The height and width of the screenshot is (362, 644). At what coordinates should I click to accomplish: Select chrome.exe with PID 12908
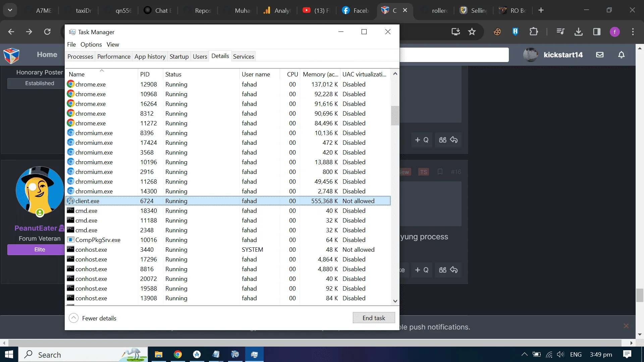click(228, 84)
